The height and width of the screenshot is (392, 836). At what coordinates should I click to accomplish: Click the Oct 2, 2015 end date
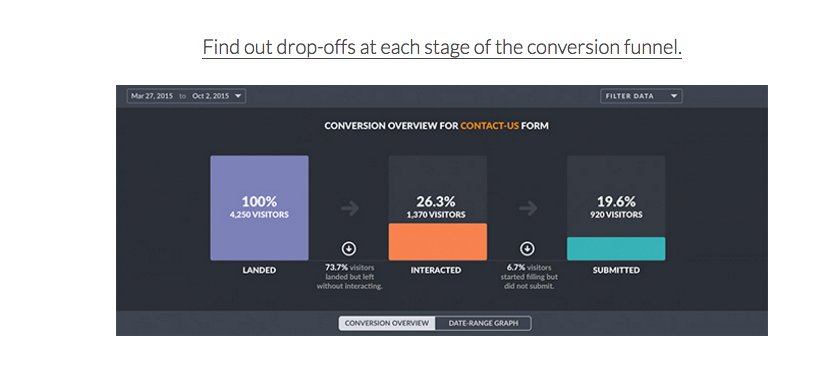(x=211, y=96)
